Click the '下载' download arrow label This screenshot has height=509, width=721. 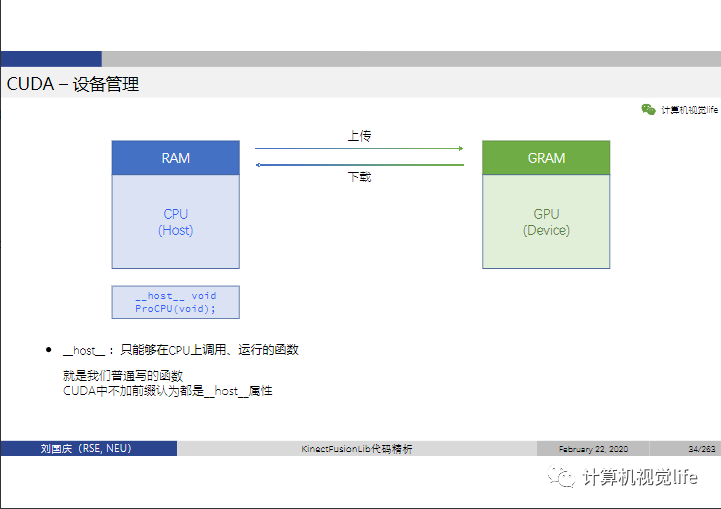click(359, 177)
